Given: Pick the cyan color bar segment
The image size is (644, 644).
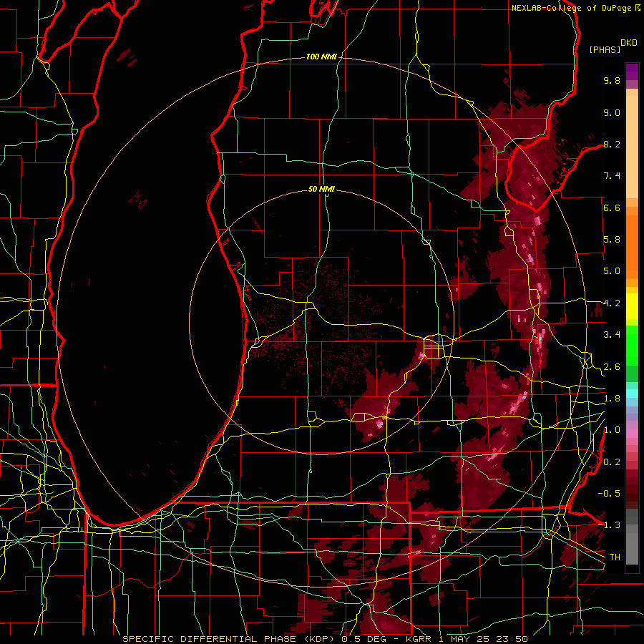Looking at the screenshot, I should [632, 394].
